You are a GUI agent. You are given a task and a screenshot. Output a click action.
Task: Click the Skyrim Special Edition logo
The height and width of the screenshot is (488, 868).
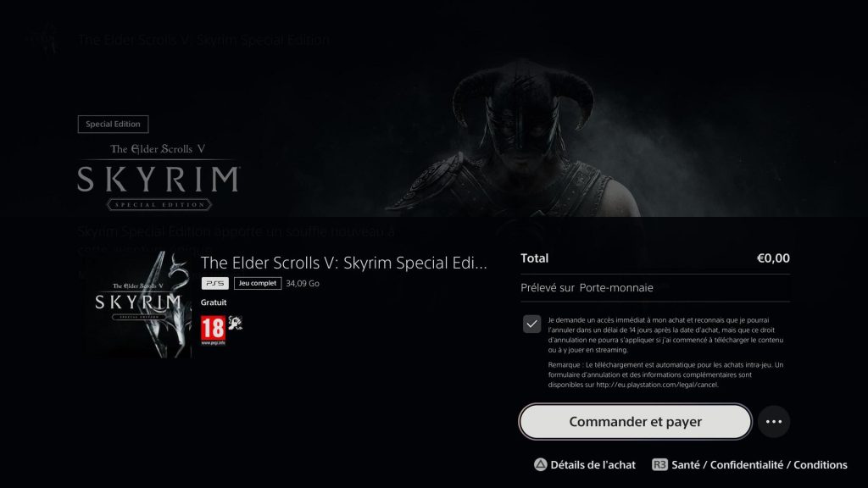point(159,177)
